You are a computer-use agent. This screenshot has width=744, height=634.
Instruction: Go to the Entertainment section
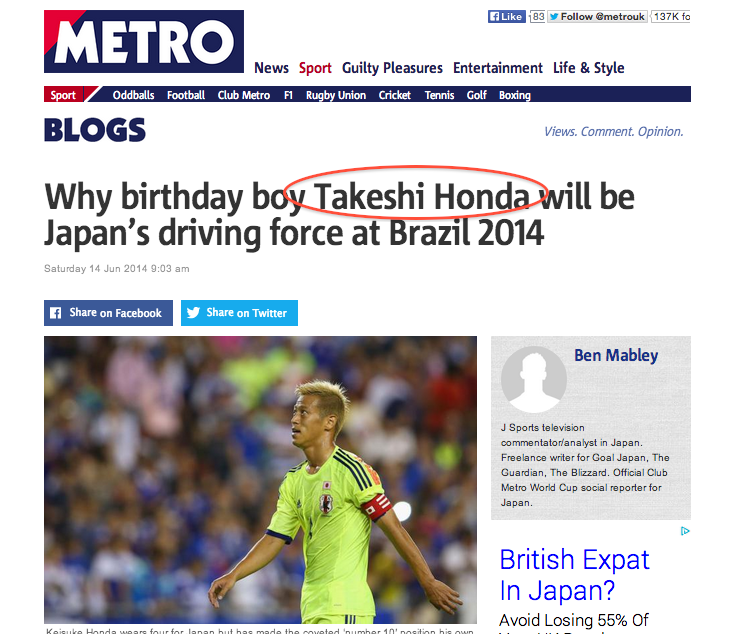498,68
